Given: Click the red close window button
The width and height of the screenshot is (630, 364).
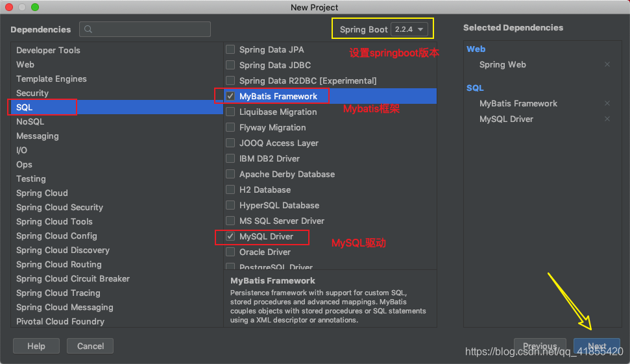Looking at the screenshot, I should (9, 7).
